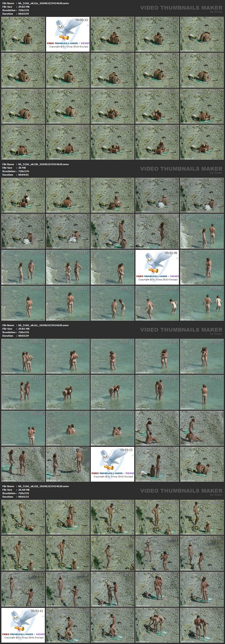225x644 pixels.
Task: Open the thumbnail at timestamp 00:01:20
Action: [67, 231]
